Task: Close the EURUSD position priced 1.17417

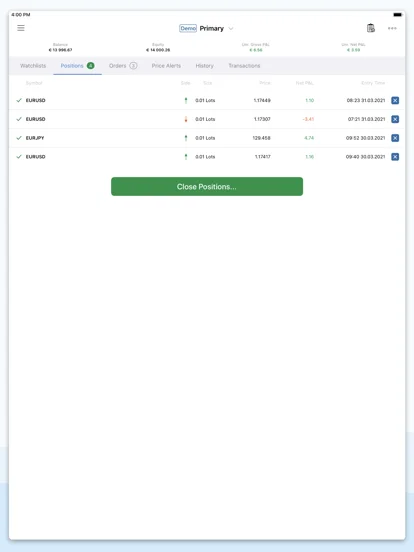Action: pyautogui.click(x=395, y=156)
